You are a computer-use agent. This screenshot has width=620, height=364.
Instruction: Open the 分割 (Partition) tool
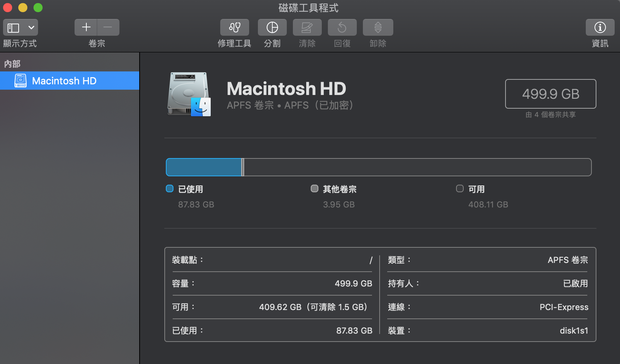pos(272,27)
